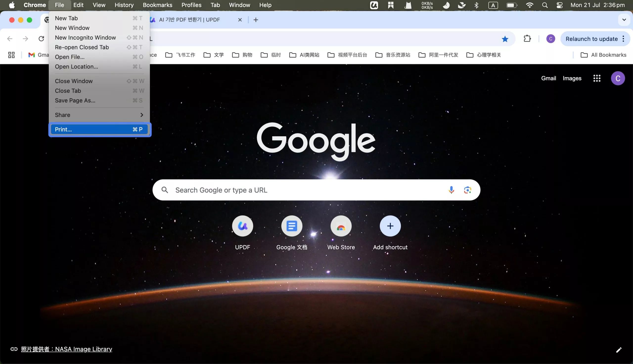Open the Web Store shortcut

coord(341,226)
